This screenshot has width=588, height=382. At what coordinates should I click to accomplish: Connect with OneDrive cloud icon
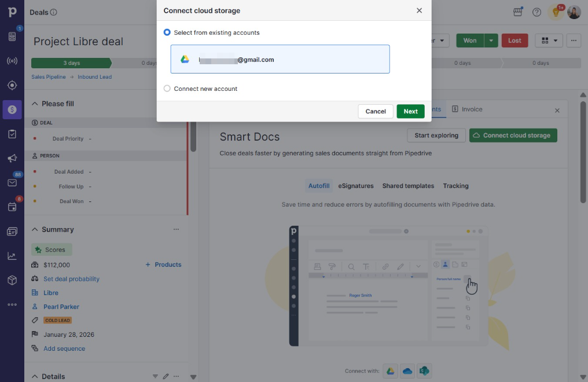407,371
